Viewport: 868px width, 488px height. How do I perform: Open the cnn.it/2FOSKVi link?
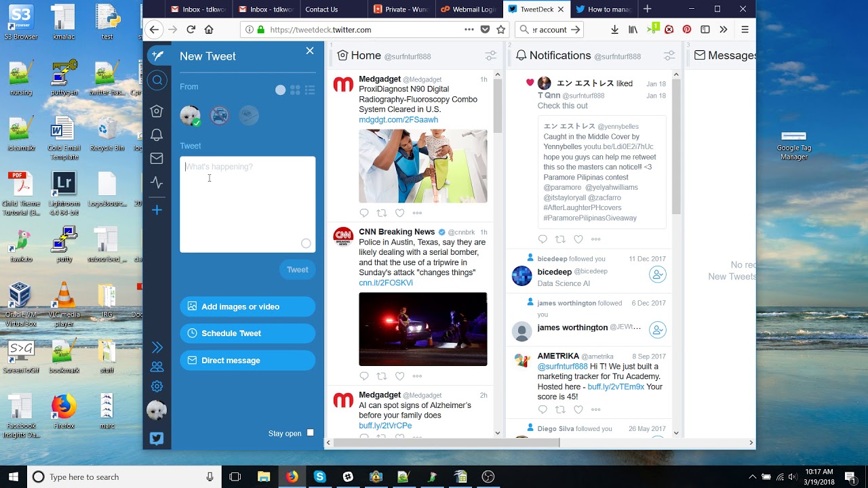386,283
